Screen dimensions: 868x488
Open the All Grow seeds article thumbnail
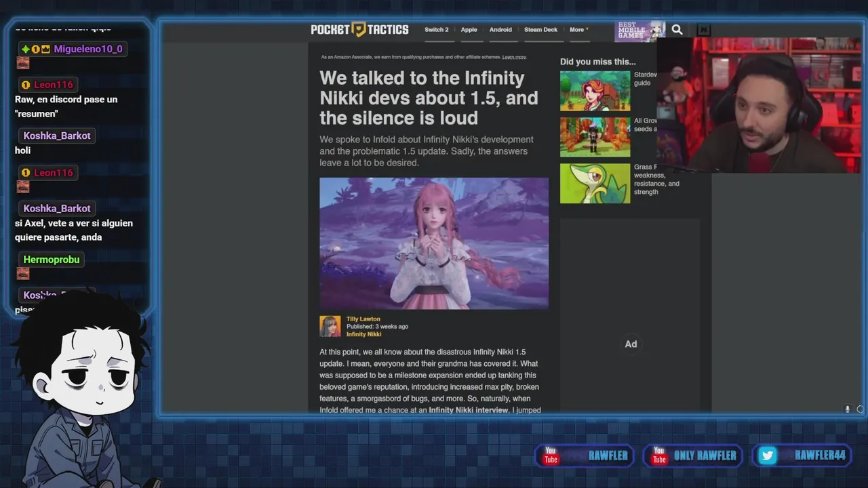595,137
